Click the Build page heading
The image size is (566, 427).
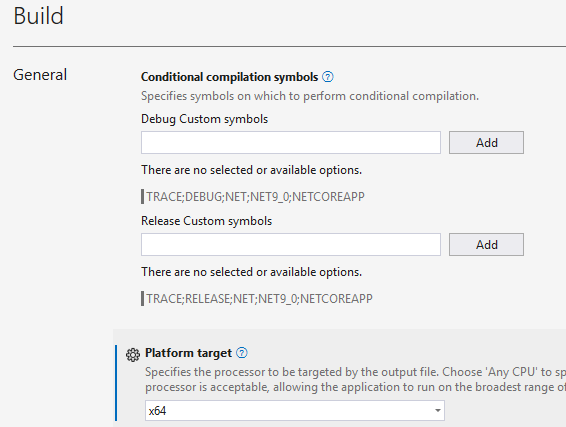[x=38, y=16]
